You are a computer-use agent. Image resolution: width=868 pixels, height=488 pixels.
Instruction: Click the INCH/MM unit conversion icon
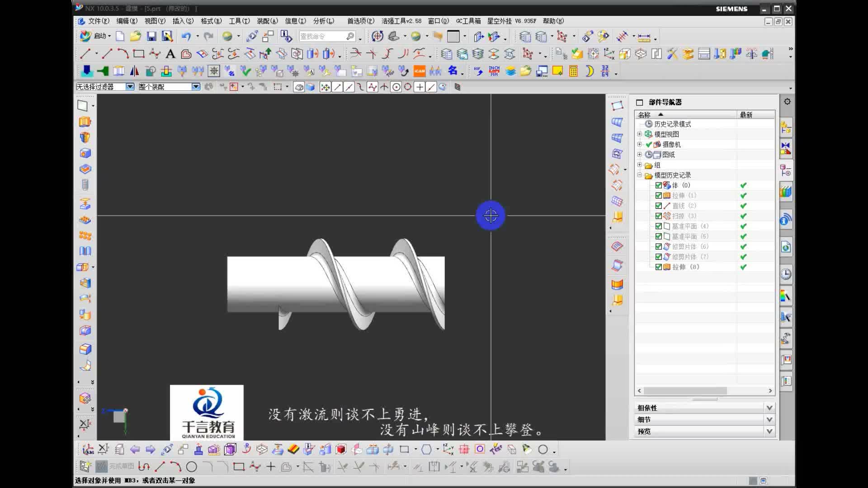click(x=494, y=71)
